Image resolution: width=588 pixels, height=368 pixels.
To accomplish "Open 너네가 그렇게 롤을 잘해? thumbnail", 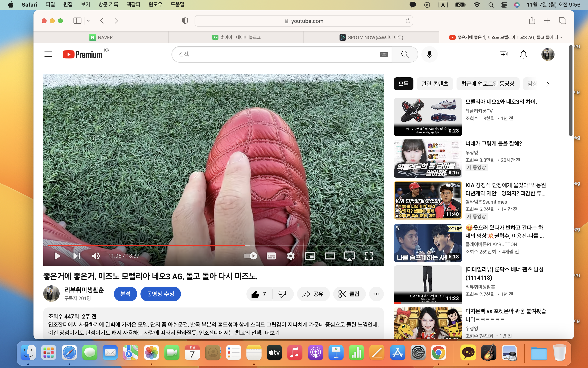I will pyautogui.click(x=428, y=158).
